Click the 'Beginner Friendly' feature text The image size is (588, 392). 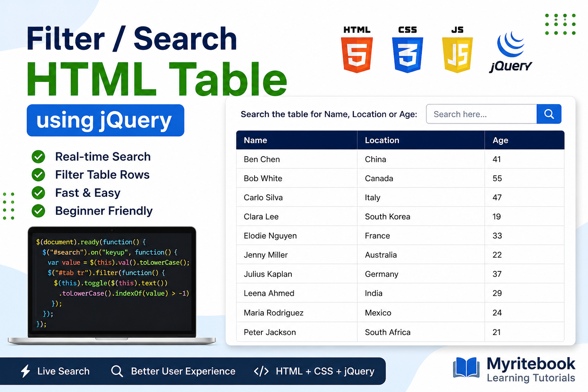coord(104,211)
